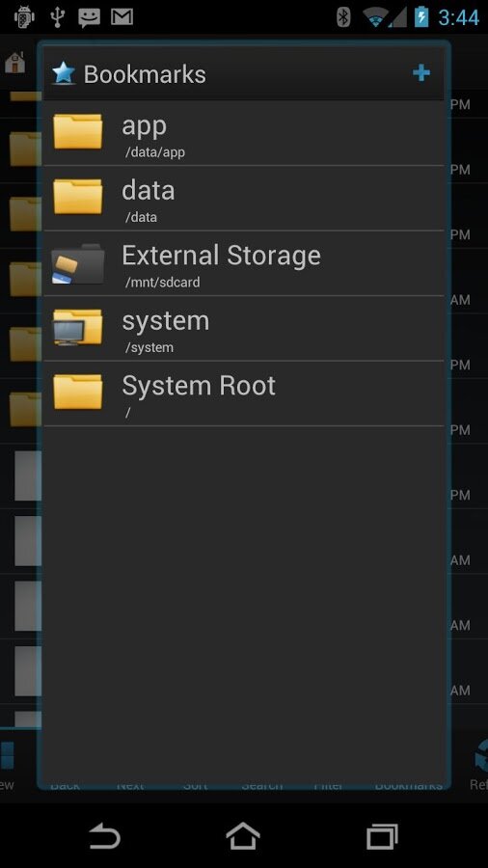Image resolution: width=488 pixels, height=868 pixels.
Task: Select the system folder monitor icon
Action: tap(77, 327)
